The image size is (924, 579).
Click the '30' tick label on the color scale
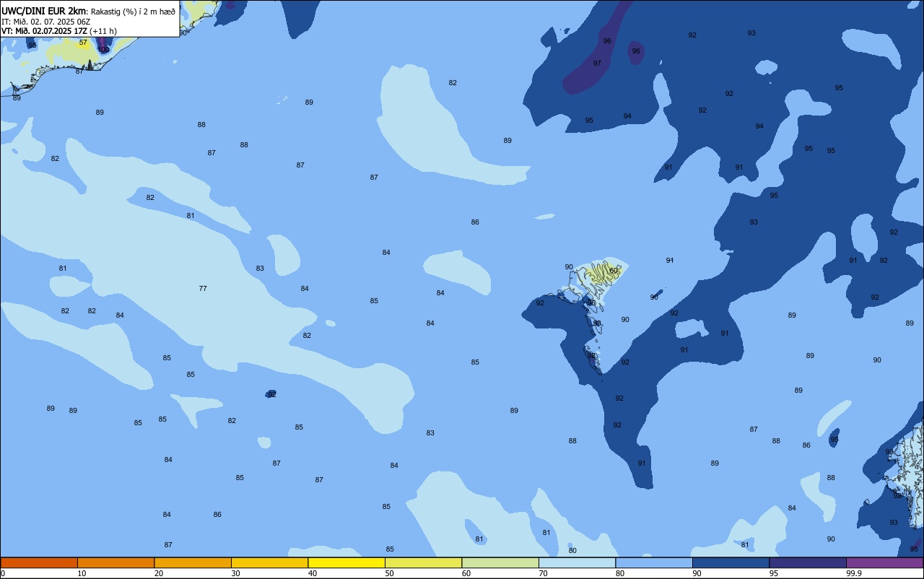pyautogui.click(x=235, y=573)
